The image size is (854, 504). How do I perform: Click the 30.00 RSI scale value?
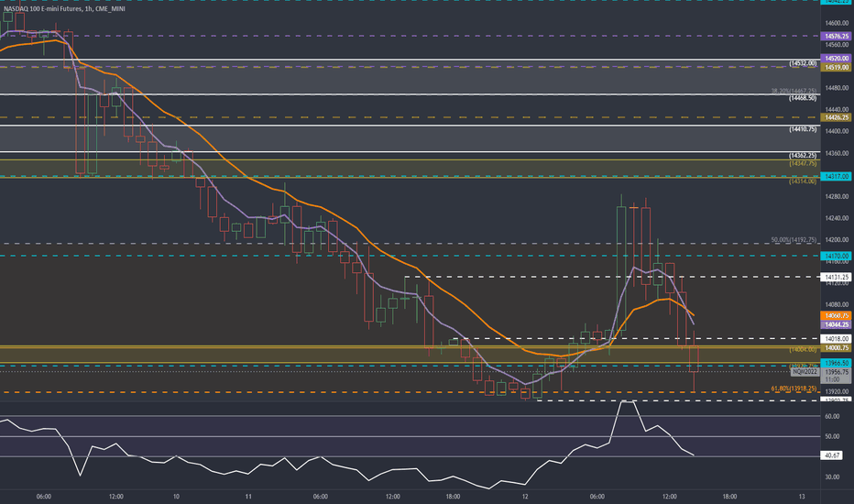[x=832, y=477]
